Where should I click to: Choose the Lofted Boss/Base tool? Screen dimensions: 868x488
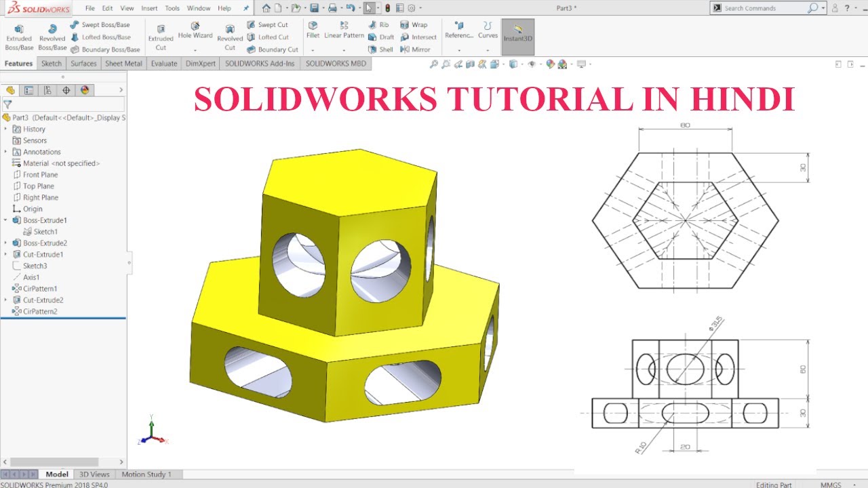100,37
